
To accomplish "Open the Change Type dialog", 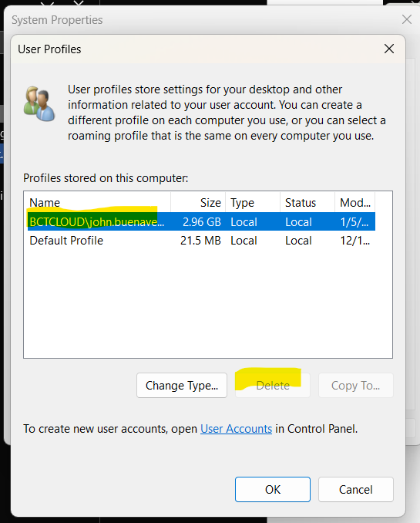I will [182, 385].
